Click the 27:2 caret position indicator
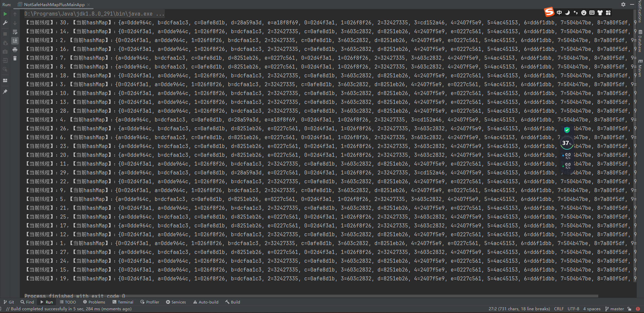This screenshot has width=644, height=313. (519, 309)
